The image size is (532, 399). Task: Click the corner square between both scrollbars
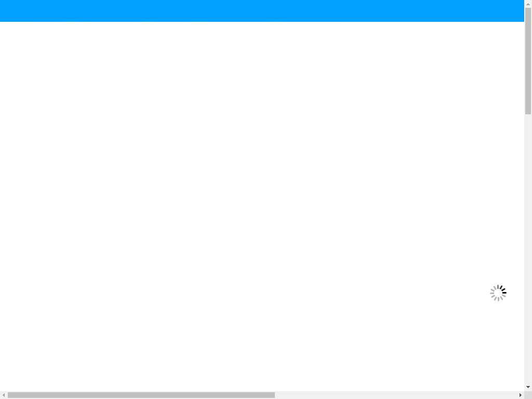click(x=528, y=395)
